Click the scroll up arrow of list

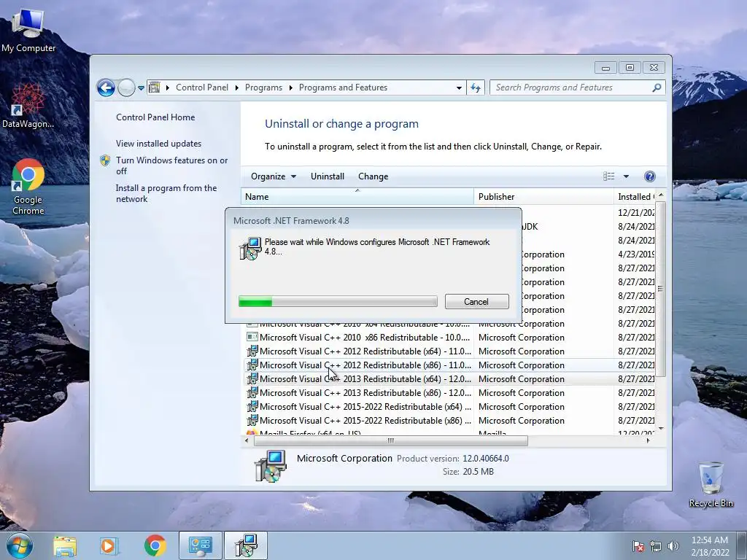click(660, 195)
